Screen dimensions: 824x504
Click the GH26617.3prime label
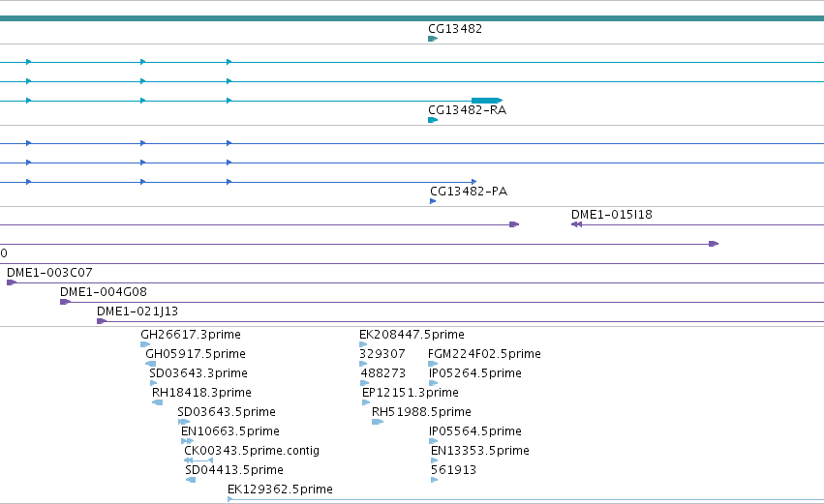tap(191, 335)
